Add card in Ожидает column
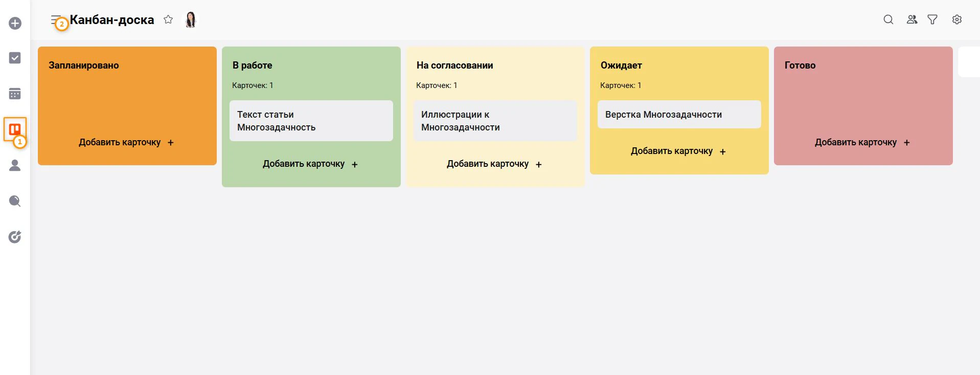This screenshot has height=375, width=980. (x=678, y=151)
